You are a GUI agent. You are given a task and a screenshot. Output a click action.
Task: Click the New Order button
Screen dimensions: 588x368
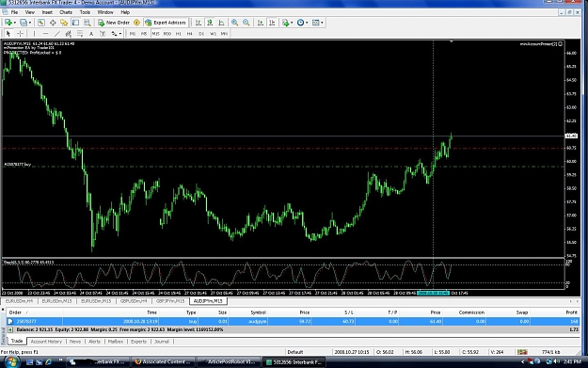point(114,23)
